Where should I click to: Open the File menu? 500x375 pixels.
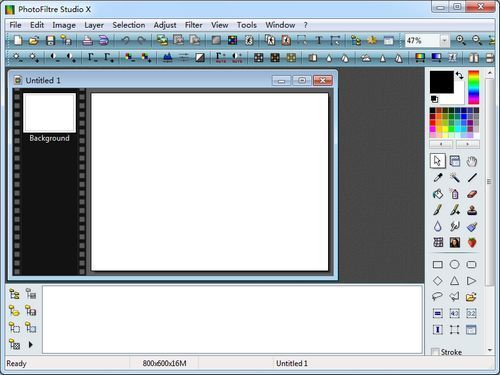[15, 25]
